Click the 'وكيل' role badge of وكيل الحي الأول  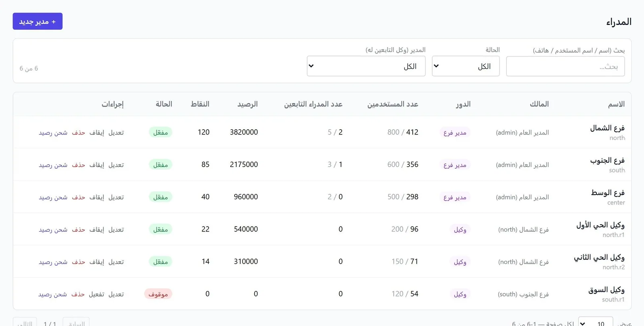pyautogui.click(x=460, y=229)
